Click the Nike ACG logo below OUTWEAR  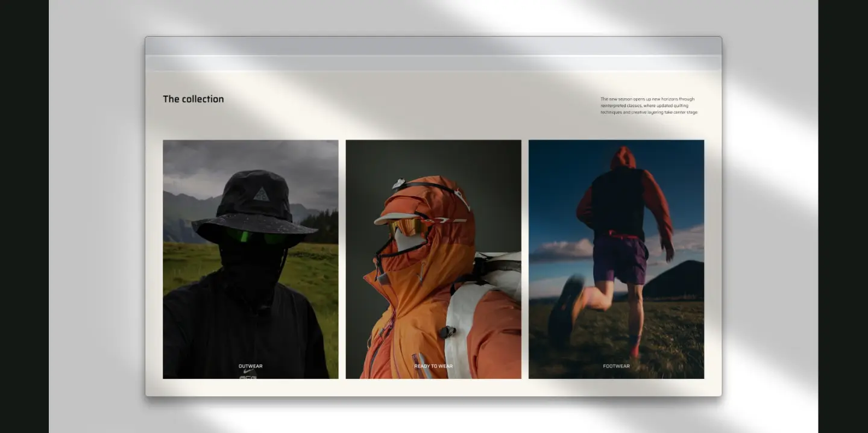[x=248, y=375]
